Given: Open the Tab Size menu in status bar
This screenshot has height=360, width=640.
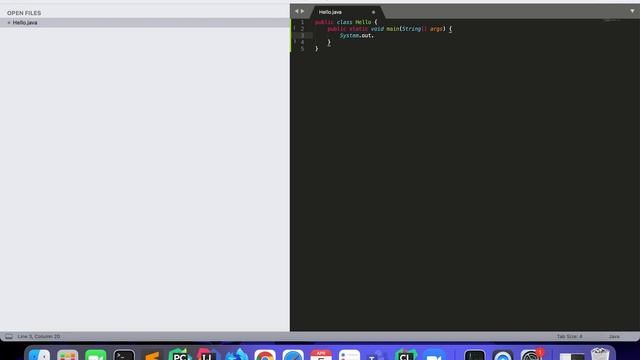Looking at the screenshot, I should click(569, 336).
